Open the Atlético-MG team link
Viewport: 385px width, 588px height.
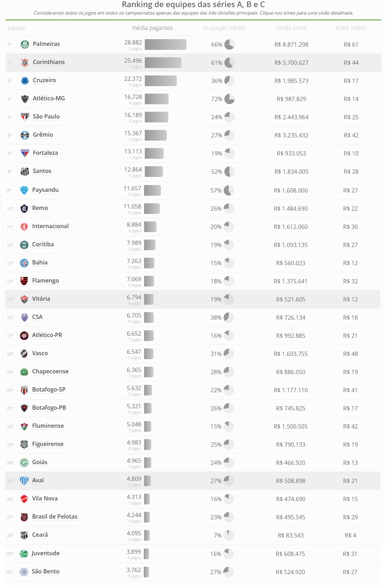(x=49, y=98)
